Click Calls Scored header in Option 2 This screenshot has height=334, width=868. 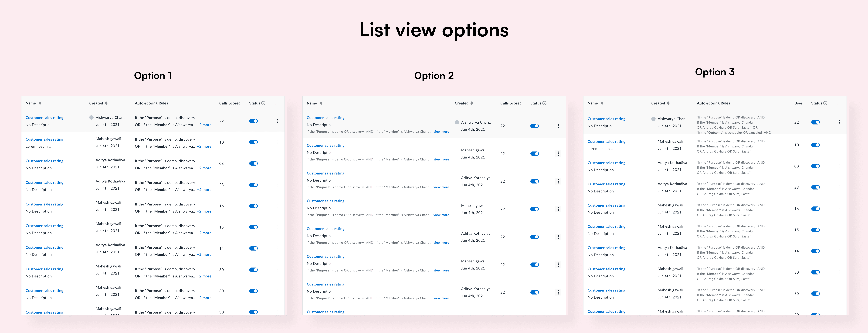pos(511,103)
